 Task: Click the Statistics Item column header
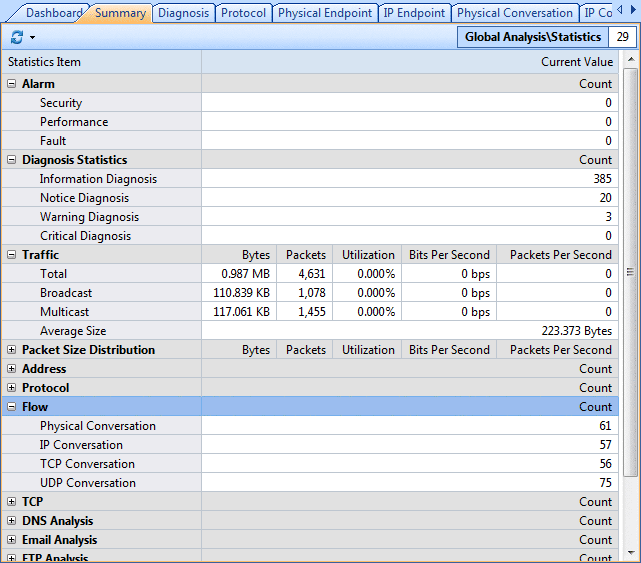[101, 62]
